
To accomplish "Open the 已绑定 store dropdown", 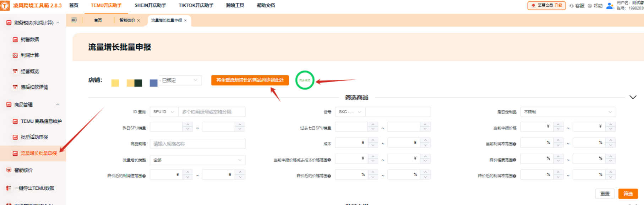I will [180, 80].
